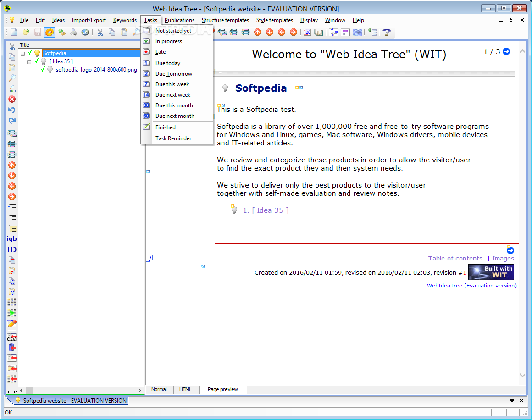Mark task as 'Finished' in menu
The image size is (532, 420).
tap(177, 127)
